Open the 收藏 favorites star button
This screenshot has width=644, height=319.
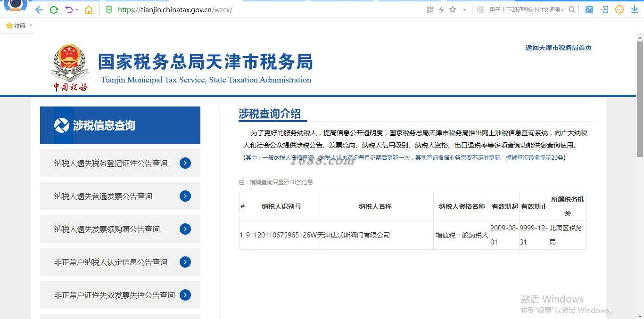click(x=16, y=26)
